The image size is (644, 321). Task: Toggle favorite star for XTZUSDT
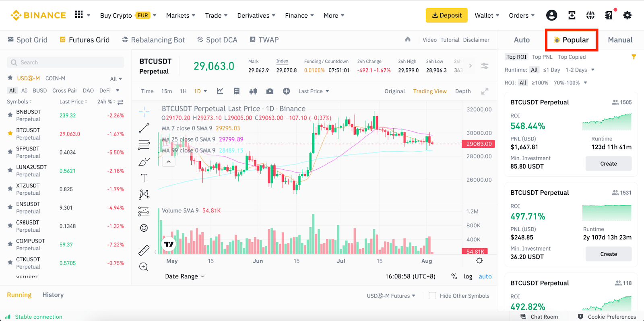(x=10, y=189)
